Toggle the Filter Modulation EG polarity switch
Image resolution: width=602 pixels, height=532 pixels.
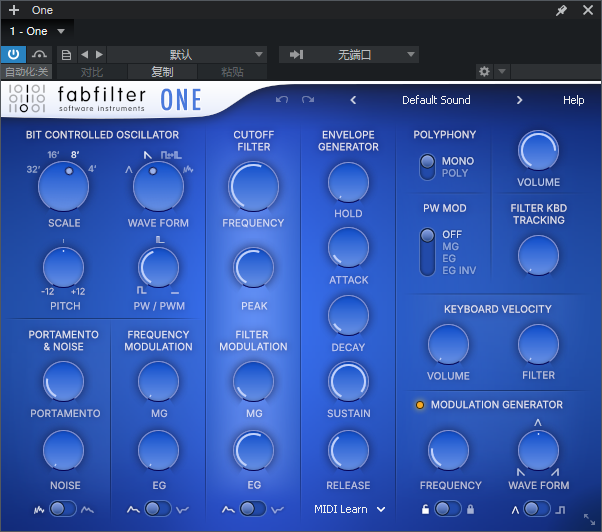pos(253,509)
